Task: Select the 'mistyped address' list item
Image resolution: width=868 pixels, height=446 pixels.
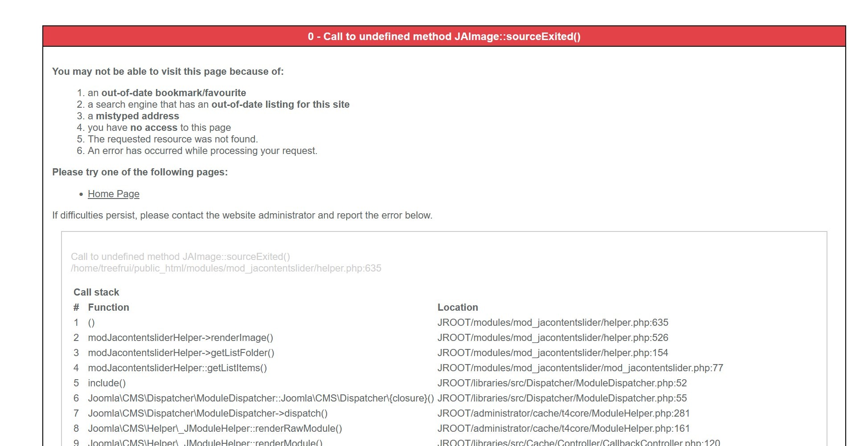Action: pyautogui.click(x=137, y=116)
